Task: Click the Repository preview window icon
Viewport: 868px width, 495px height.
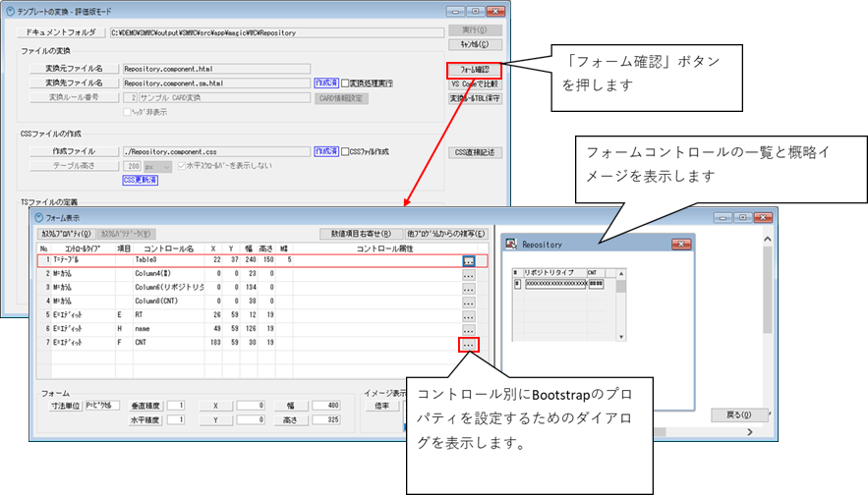Action: (511, 244)
